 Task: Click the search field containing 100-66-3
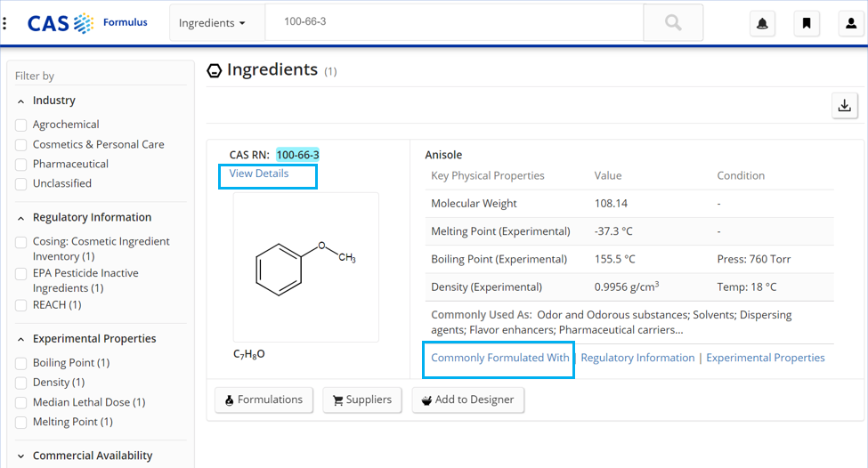(454, 22)
